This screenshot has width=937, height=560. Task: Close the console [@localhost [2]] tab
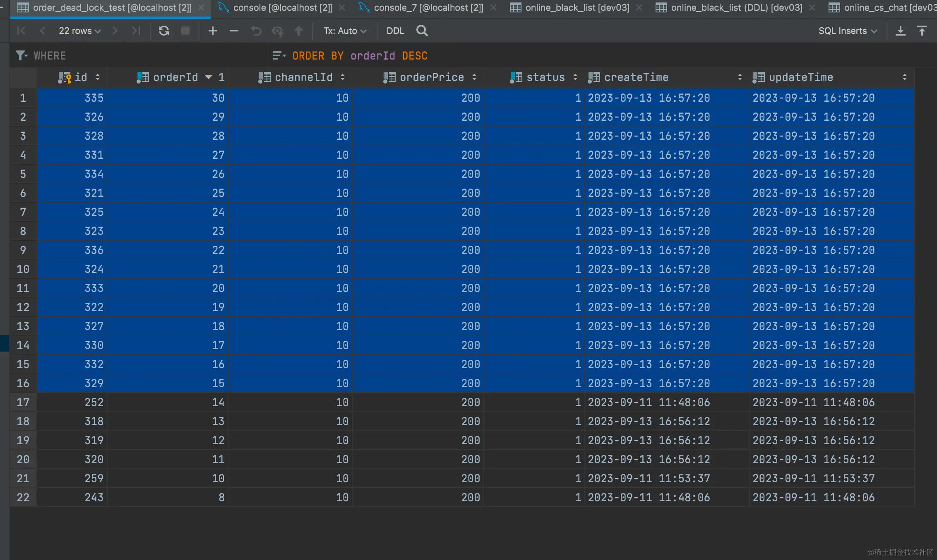click(x=342, y=7)
